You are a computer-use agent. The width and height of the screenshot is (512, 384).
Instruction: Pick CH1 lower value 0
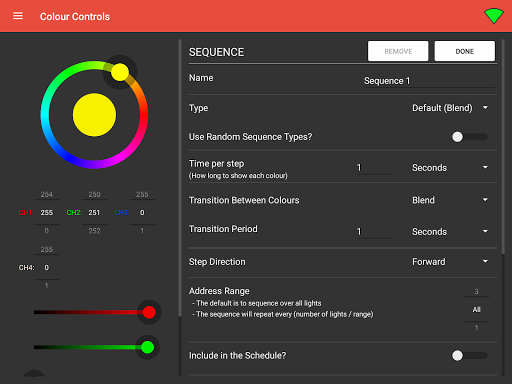[47, 231]
